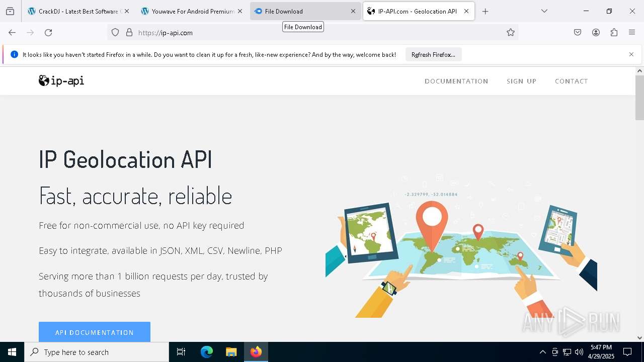Go back to previous page

click(12, 33)
